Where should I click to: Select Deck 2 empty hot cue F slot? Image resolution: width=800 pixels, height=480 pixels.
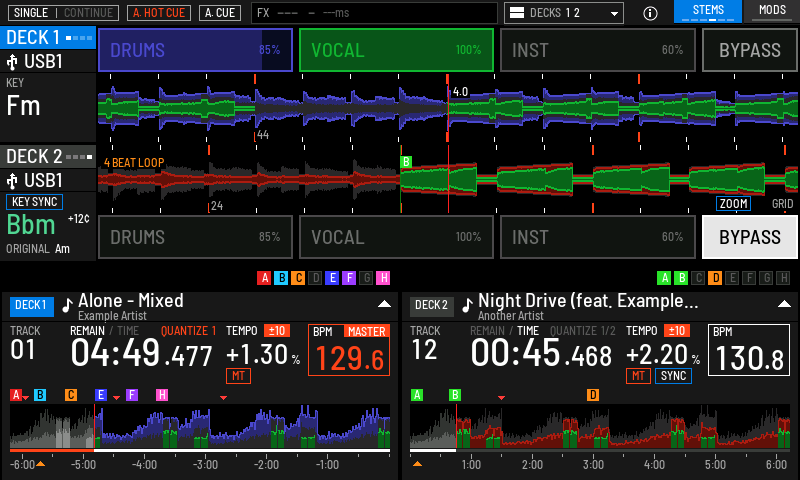[749, 278]
